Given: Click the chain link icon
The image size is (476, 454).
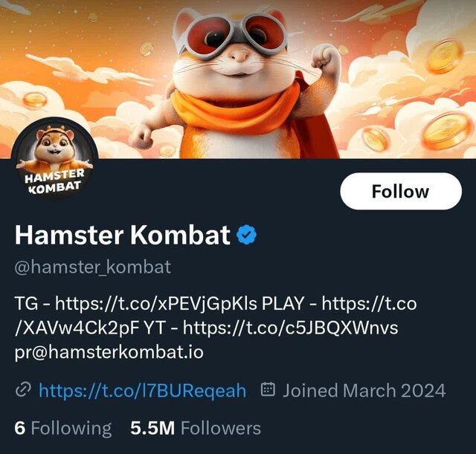Looking at the screenshot, I should pos(22,390).
